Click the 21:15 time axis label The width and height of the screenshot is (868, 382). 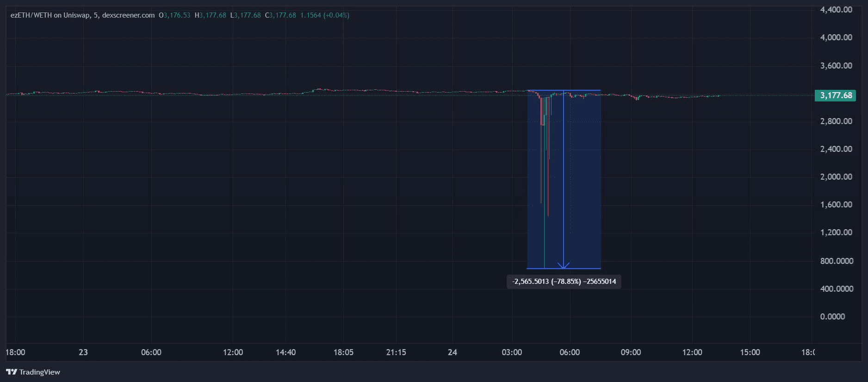396,352
